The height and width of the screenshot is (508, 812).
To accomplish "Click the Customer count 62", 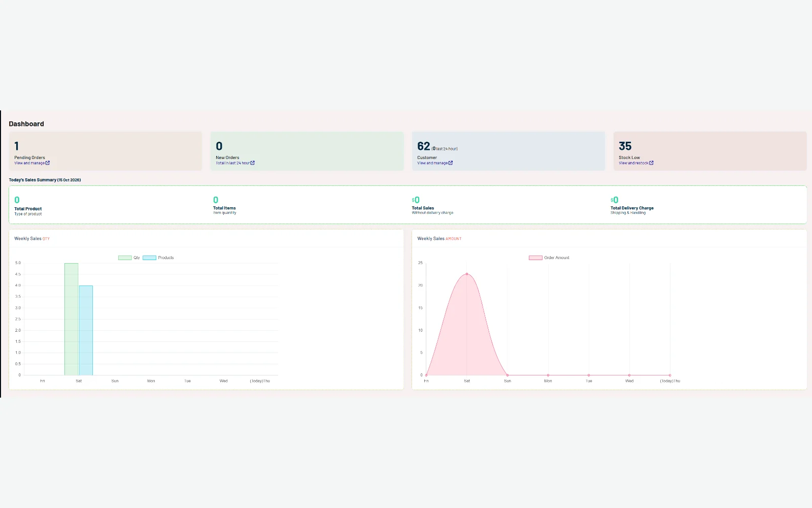I will (x=424, y=146).
